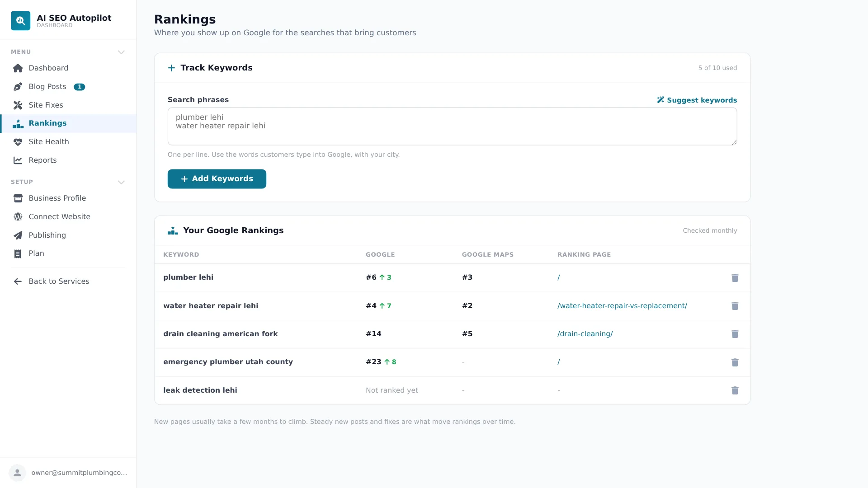
Task: Collapse the SETUP section chevron
Action: 121,183
